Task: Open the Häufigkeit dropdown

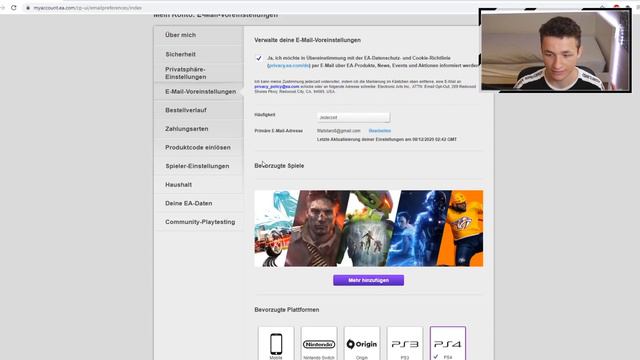Action: click(353, 118)
